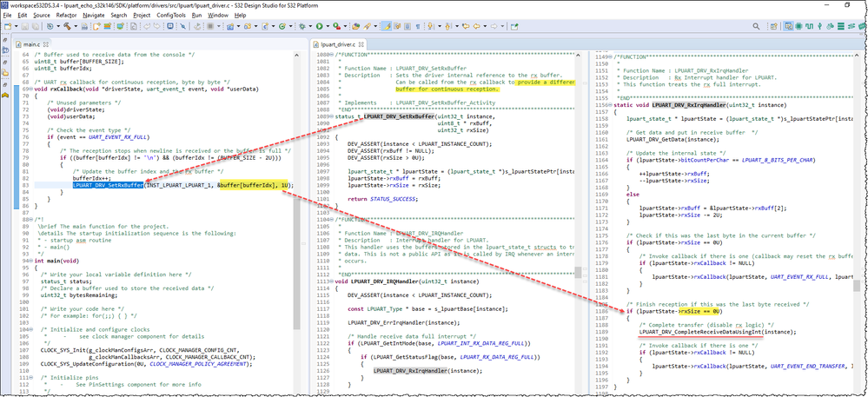868x397 pixels.
Task: Click LPUART_DRV_ErrIrqHandler(instance) on line 1119
Action: tap(404, 322)
